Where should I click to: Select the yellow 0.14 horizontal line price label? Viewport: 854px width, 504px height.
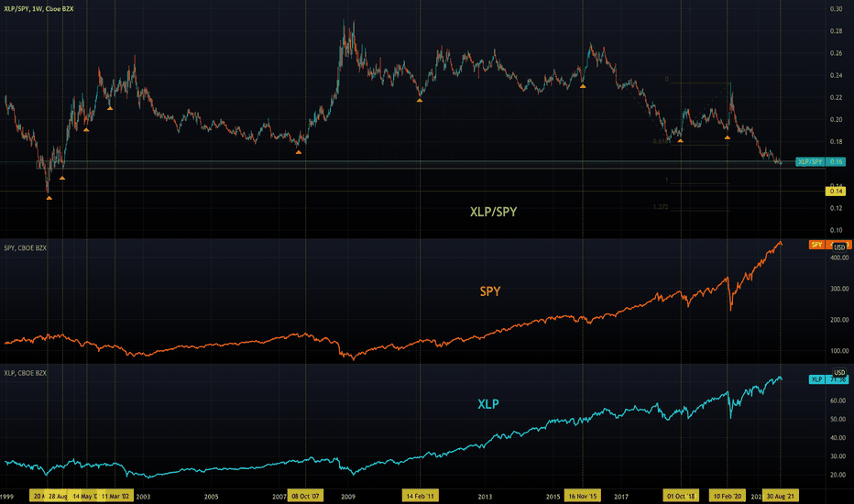(x=836, y=192)
